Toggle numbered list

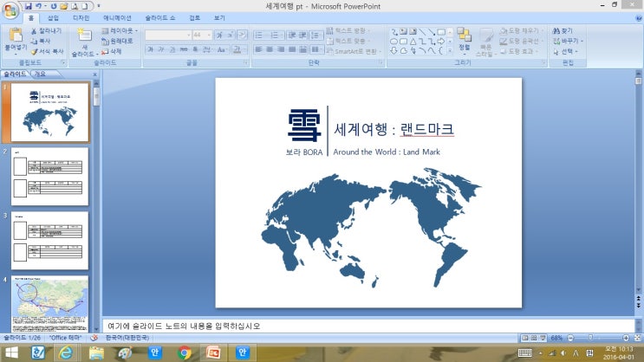tap(276, 35)
